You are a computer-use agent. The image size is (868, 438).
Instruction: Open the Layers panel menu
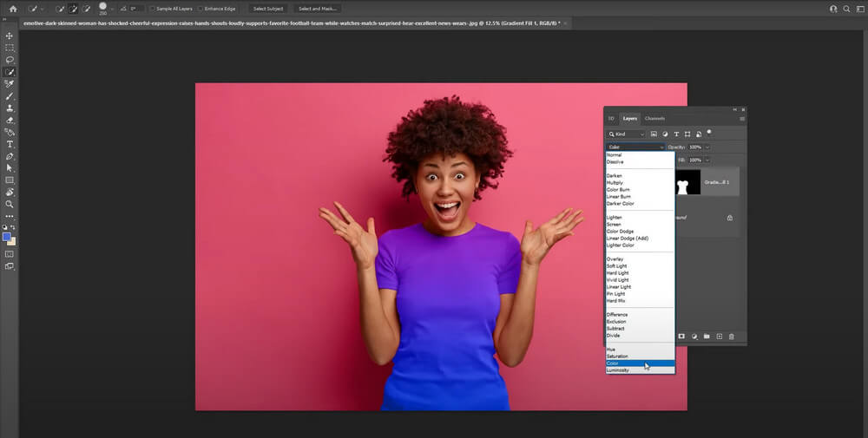tap(742, 119)
